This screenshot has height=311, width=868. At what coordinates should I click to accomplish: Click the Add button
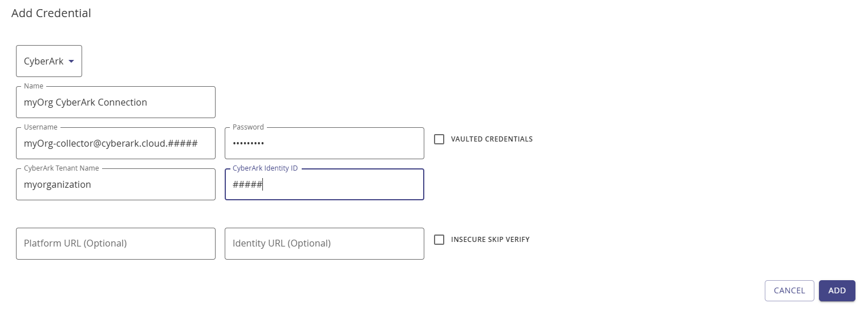pos(837,290)
